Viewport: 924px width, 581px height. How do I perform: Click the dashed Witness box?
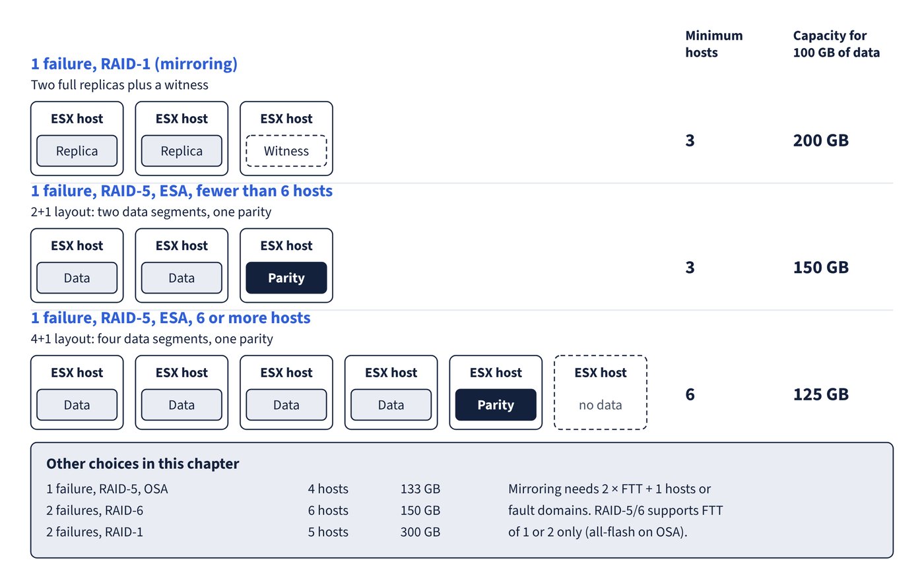286,151
